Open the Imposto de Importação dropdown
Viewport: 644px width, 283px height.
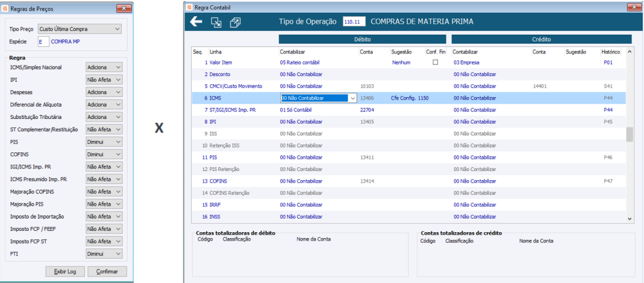click(104, 217)
